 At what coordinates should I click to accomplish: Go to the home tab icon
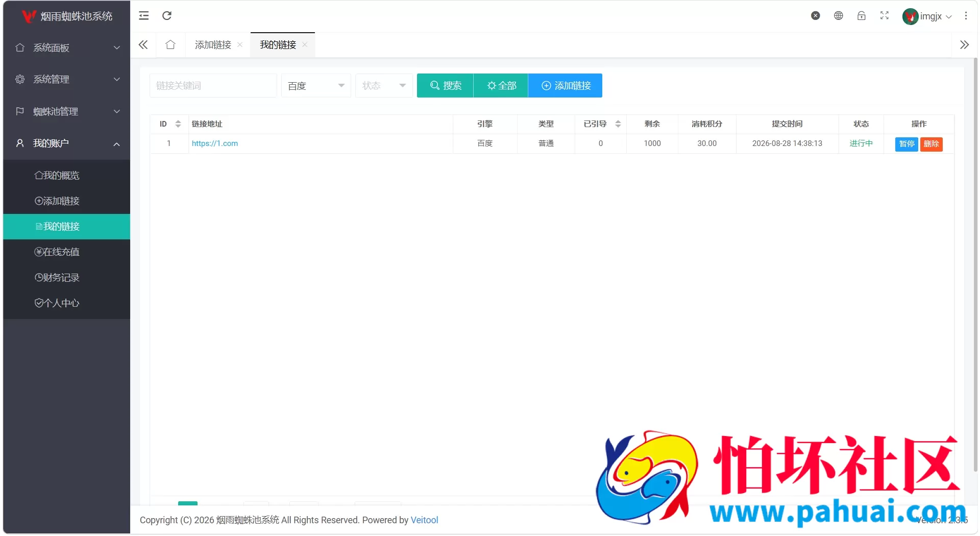click(x=170, y=45)
